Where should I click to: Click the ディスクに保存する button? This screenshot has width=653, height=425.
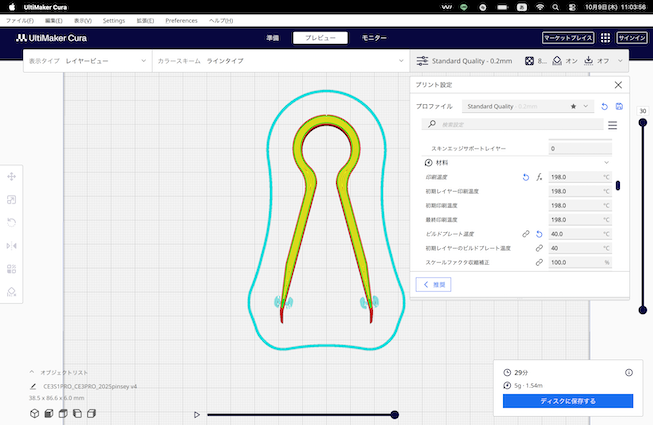coord(567,401)
